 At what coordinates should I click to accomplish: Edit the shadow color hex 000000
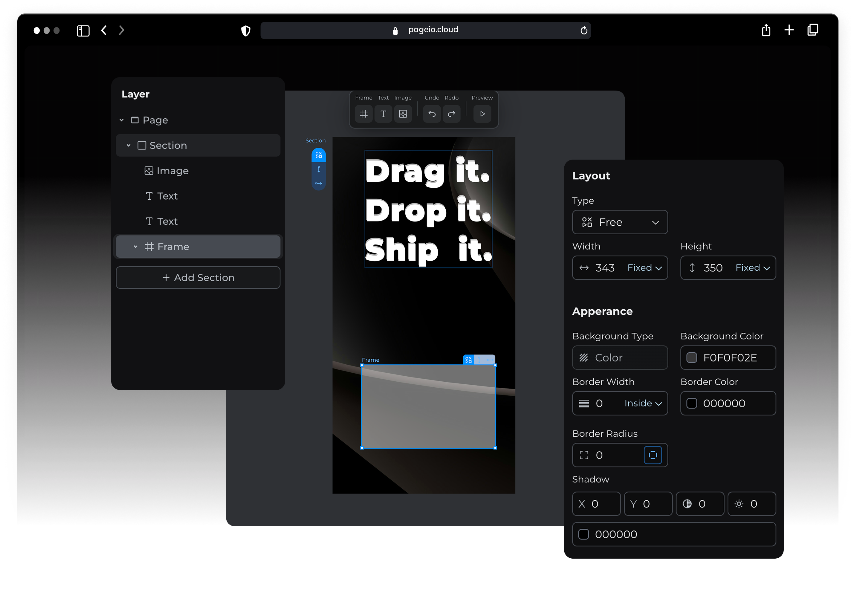(x=616, y=534)
